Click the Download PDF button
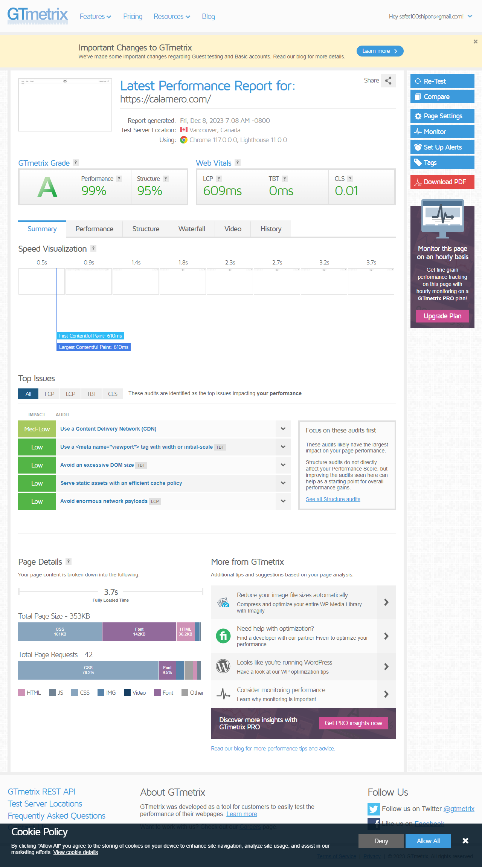Viewport: 482px width, 868px height. (442, 182)
